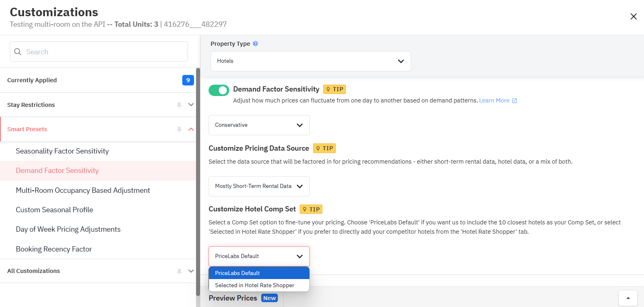Open the Conservative sensitivity dropdown

click(x=259, y=125)
